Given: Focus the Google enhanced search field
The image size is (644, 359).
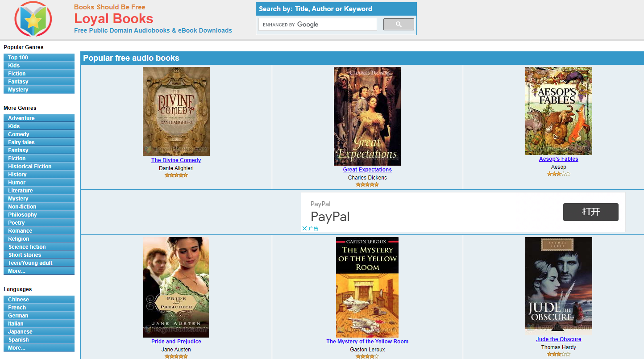Looking at the screenshot, I should click(318, 25).
